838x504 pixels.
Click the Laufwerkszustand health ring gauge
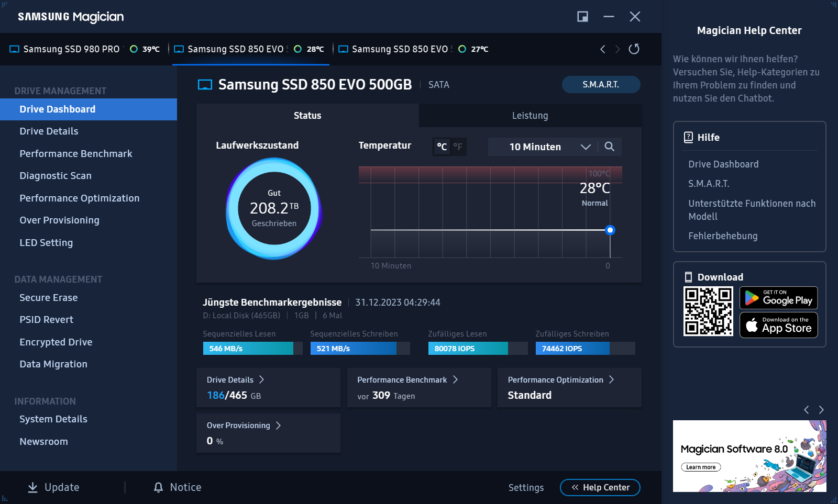coord(274,209)
